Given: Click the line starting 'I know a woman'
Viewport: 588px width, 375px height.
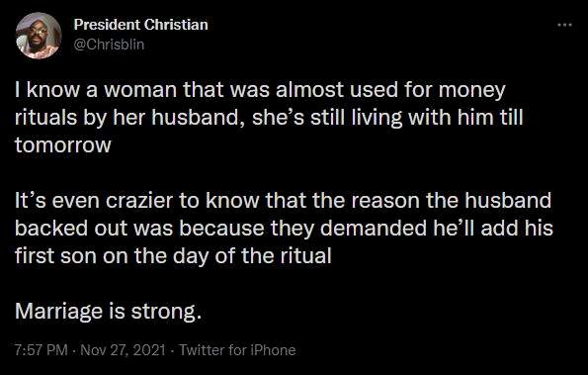Looking at the screenshot, I should (x=260, y=90).
